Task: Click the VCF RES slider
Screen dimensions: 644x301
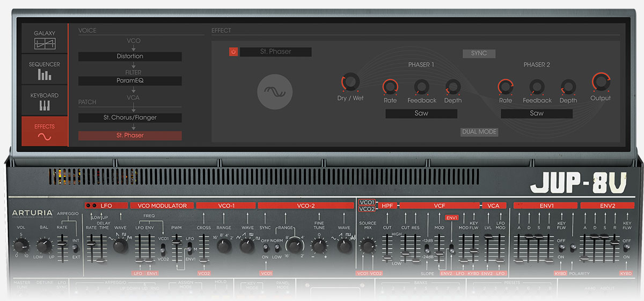Action: (415, 248)
